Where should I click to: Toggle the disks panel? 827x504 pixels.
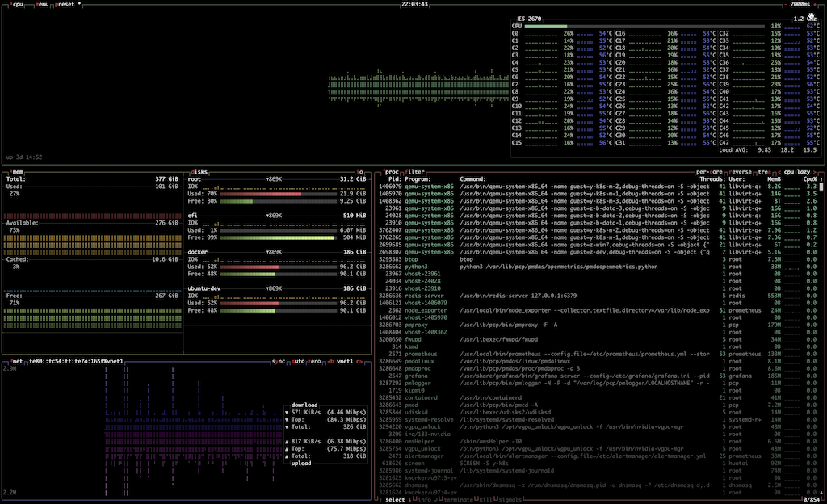click(199, 172)
